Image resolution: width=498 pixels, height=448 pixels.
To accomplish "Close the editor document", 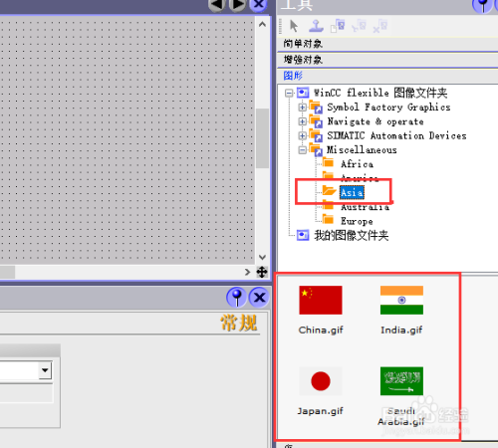I will [258, 5].
